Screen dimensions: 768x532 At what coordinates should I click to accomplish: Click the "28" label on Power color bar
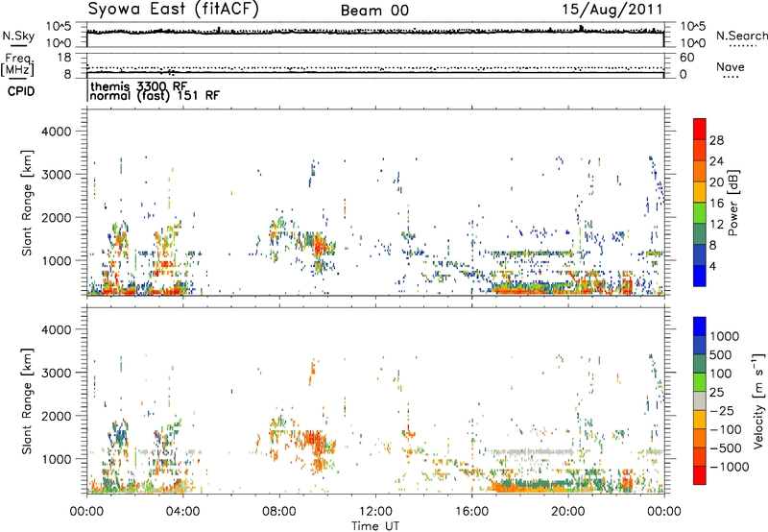(x=716, y=140)
